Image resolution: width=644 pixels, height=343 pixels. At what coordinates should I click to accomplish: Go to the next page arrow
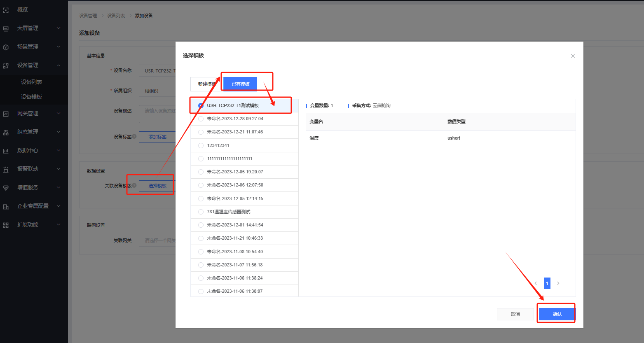click(558, 283)
